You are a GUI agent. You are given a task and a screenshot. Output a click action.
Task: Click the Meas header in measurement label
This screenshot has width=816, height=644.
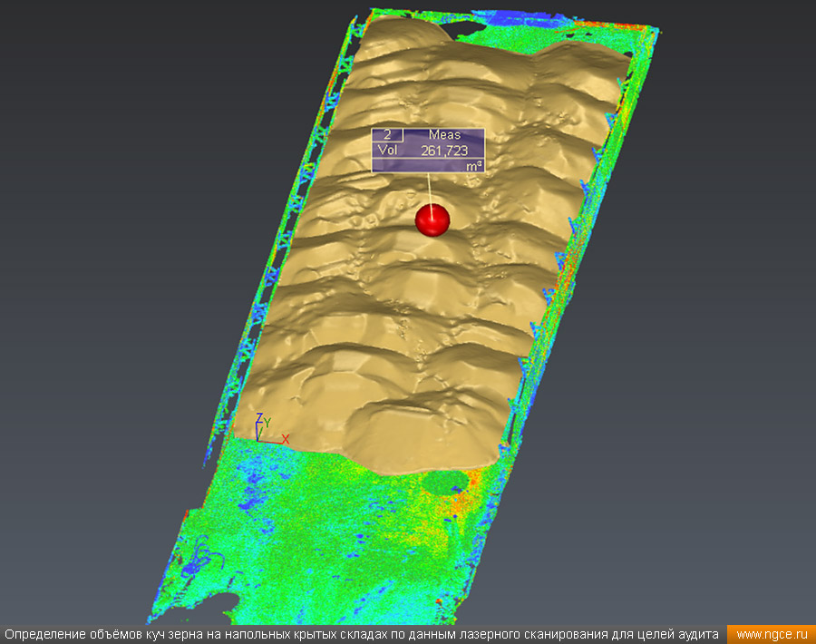pos(444,135)
